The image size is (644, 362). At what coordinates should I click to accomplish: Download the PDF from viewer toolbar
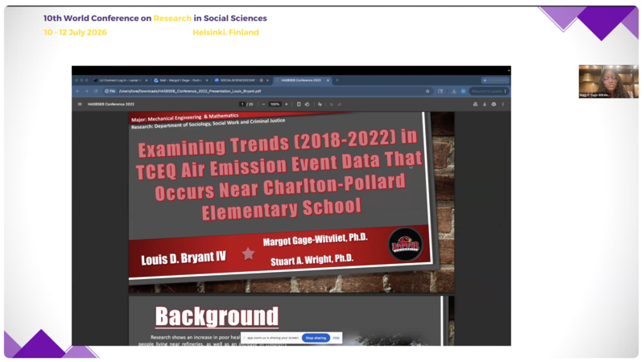[485, 105]
